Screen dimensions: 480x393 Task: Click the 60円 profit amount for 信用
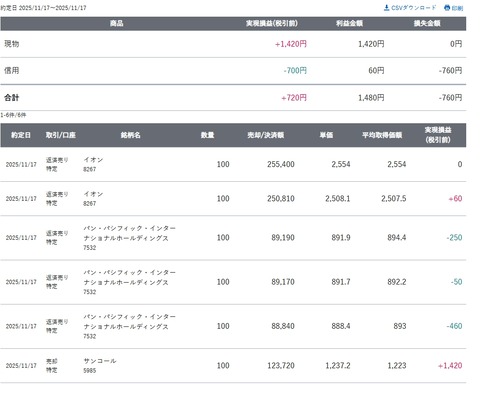pyautogui.click(x=376, y=71)
